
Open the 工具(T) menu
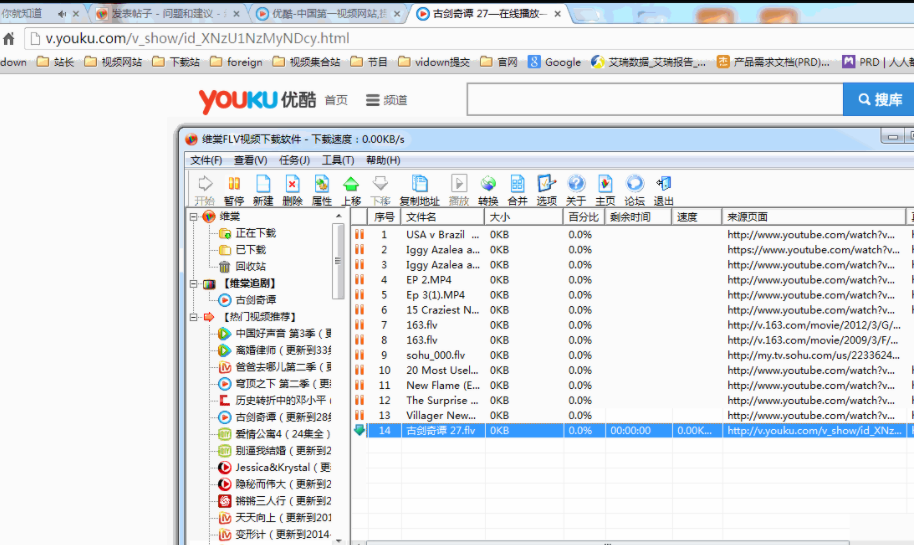pyautogui.click(x=338, y=160)
